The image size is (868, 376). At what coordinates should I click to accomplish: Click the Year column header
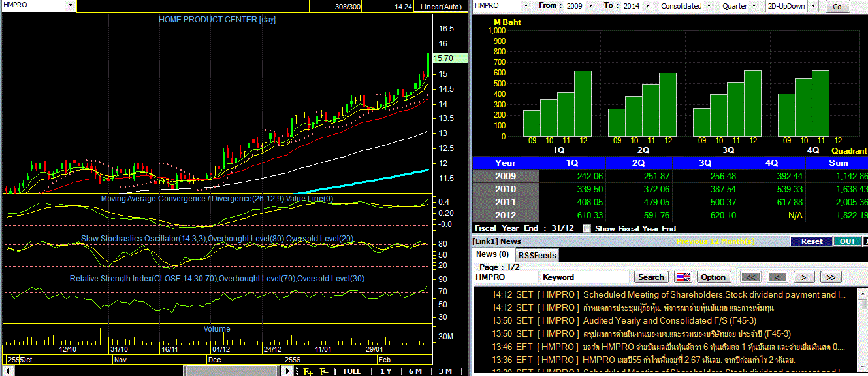tap(506, 163)
